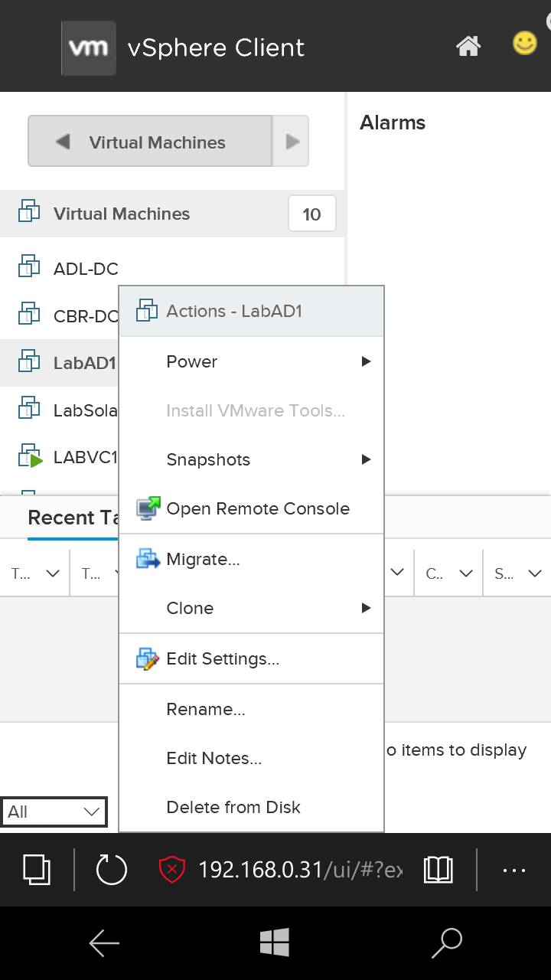Click the powered-on LABVC1 VM icon
This screenshot has width=551, height=980.
coord(30,456)
